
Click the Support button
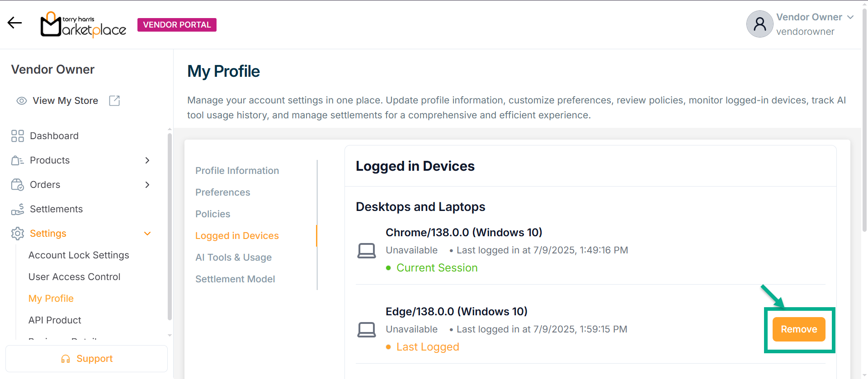(x=86, y=359)
